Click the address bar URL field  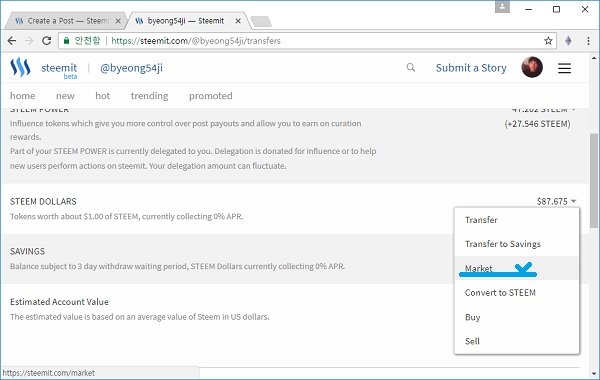306,41
